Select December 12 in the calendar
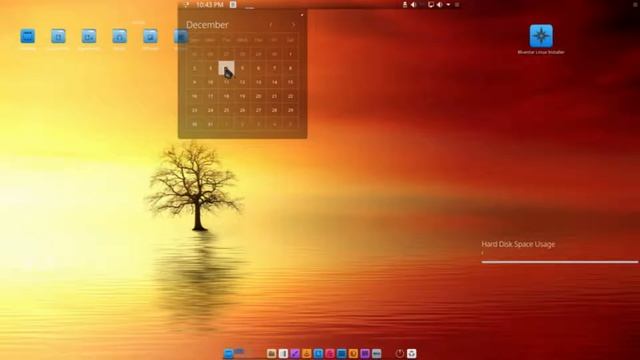This screenshot has width=640, height=360. click(x=242, y=82)
